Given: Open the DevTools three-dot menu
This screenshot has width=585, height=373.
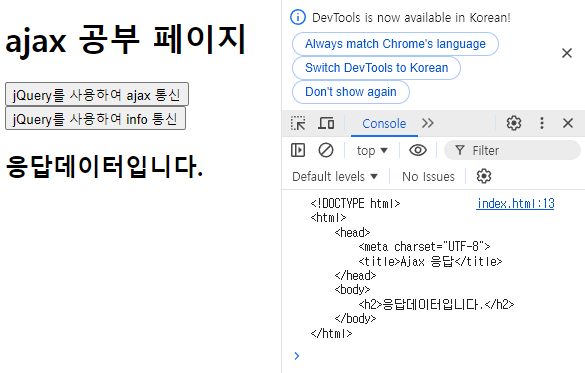Looking at the screenshot, I should coord(542,123).
